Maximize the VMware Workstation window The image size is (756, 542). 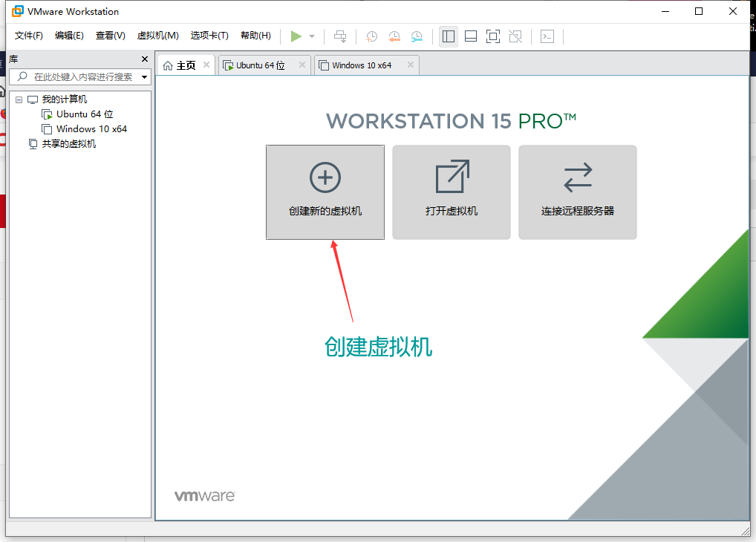coord(699,11)
